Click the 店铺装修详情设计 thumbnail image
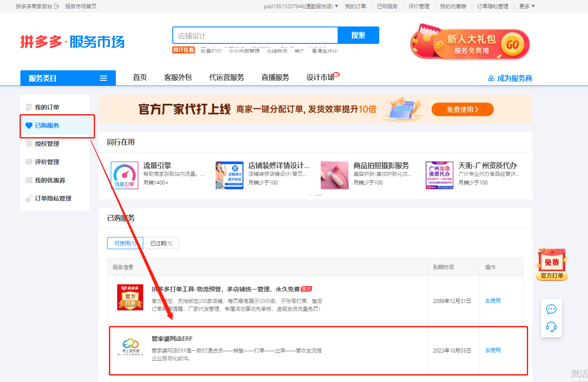 (x=230, y=175)
